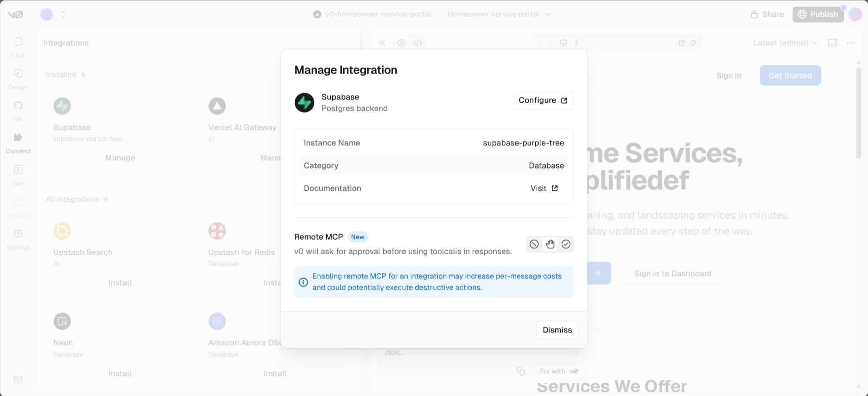Screen dimensions: 868x396
Task: Click the mail icon in the sidebar
Action: (x=18, y=380)
